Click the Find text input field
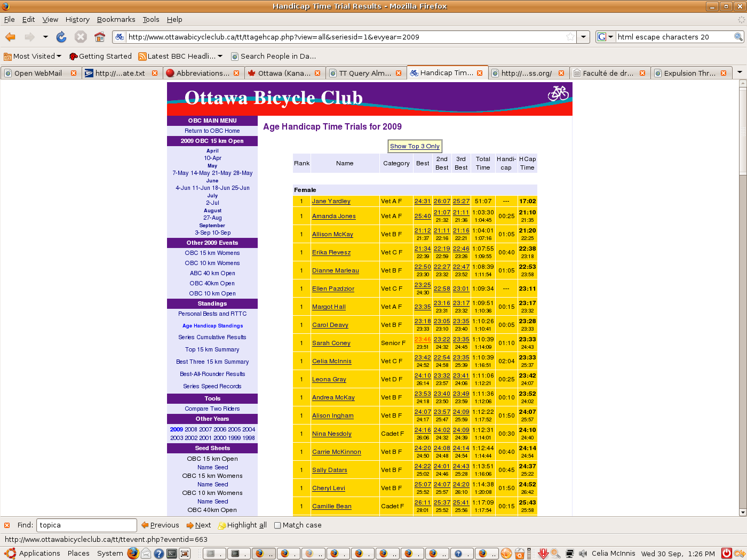This screenshot has height=560, width=747. (x=86, y=525)
